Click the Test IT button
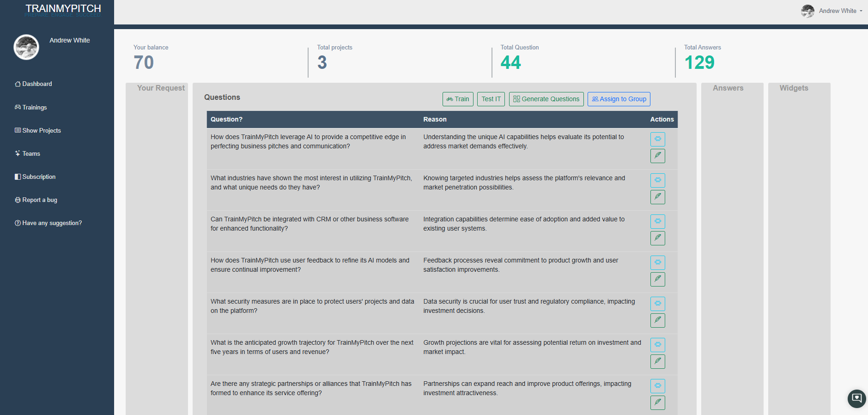The width and height of the screenshot is (868, 415). [x=491, y=99]
